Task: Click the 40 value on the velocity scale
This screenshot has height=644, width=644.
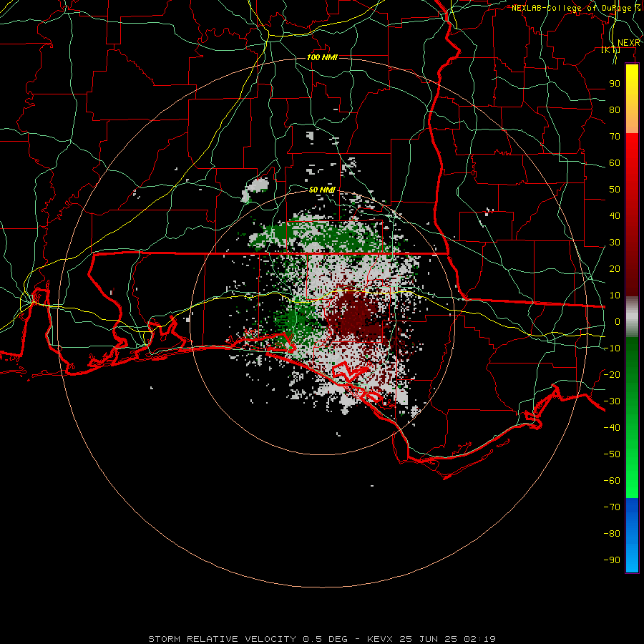Action: click(x=615, y=216)
